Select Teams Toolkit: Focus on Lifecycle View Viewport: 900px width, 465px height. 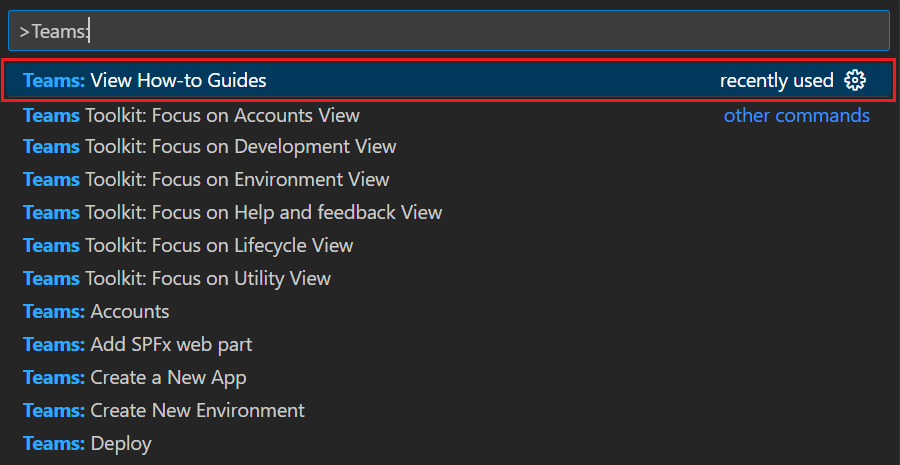tap(449, 246)
